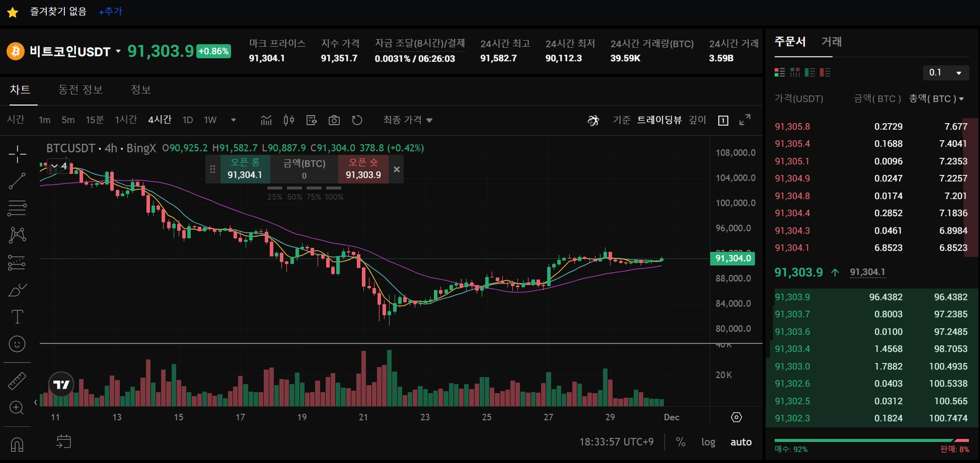
Task: Click the 오픈 숏 button
Action: click(x=363, y=169)
